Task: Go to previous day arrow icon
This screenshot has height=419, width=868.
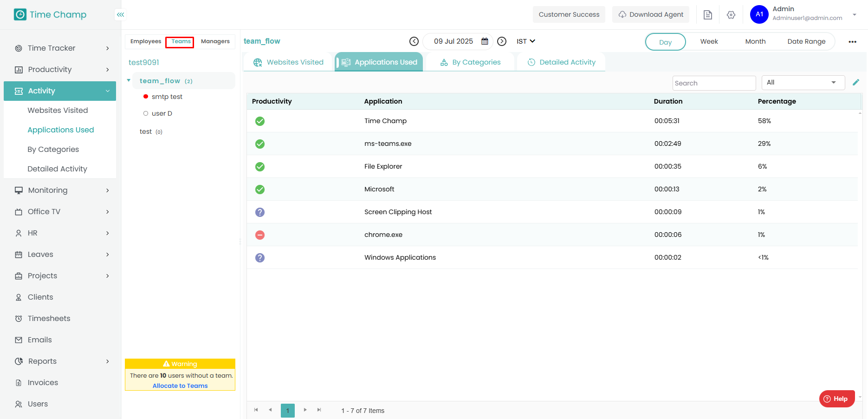Action: tap(414, 41)
